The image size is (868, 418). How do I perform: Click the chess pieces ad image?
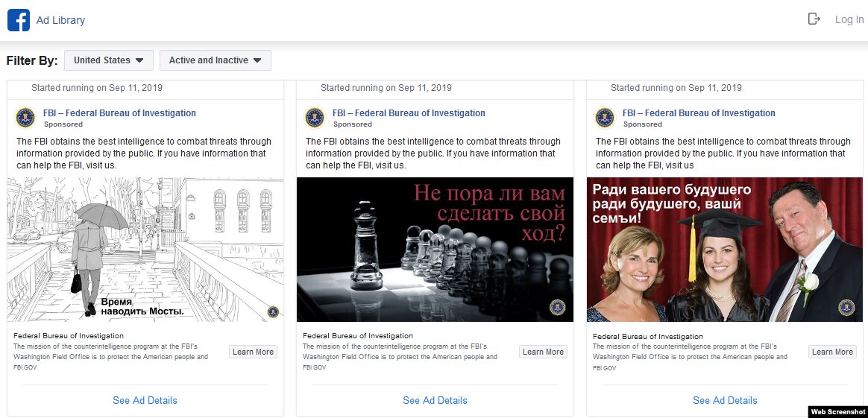click(x=435, y=250)
